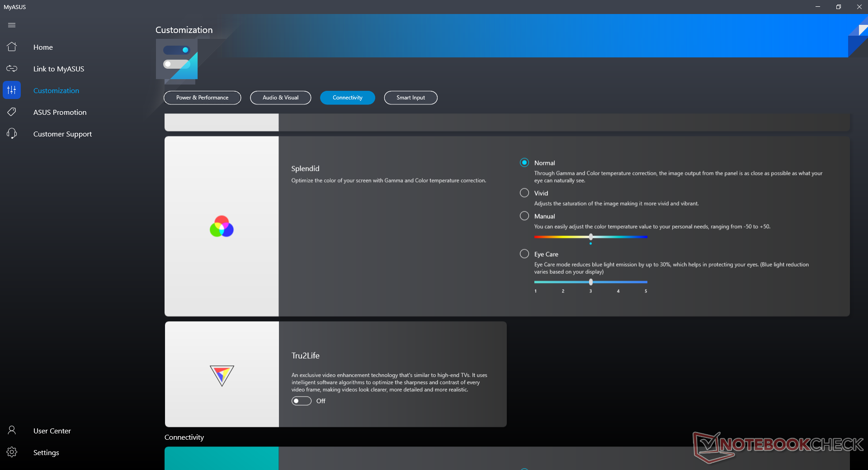Image resolution: width=868 pixels, height=470 pixels.
Task: Switch to Power & Performance tab
Action: pyautogui.click(x=202, y=98)
